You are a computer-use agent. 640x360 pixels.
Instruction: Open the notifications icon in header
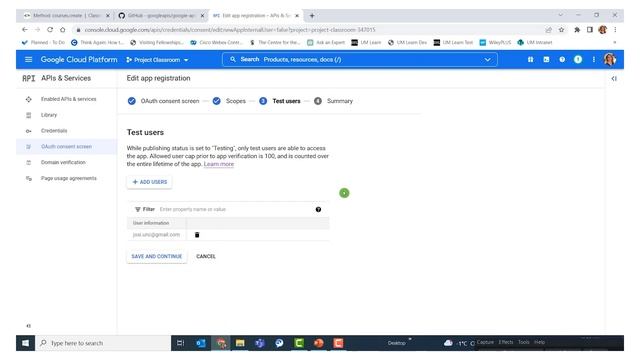[x=578, y=60]
